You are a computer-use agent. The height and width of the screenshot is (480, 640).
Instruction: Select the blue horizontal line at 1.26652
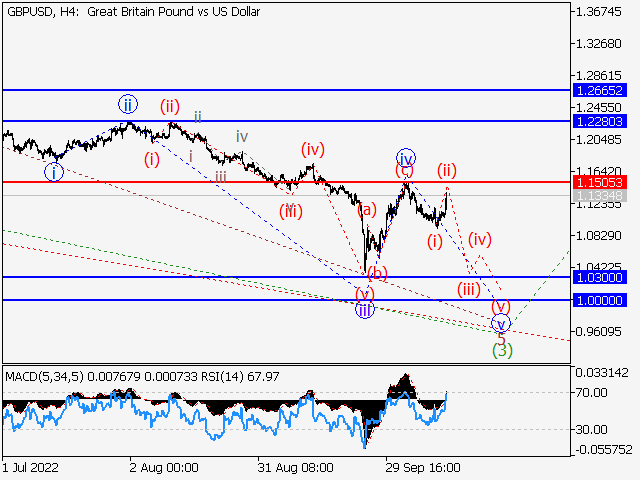pos(286,90)
